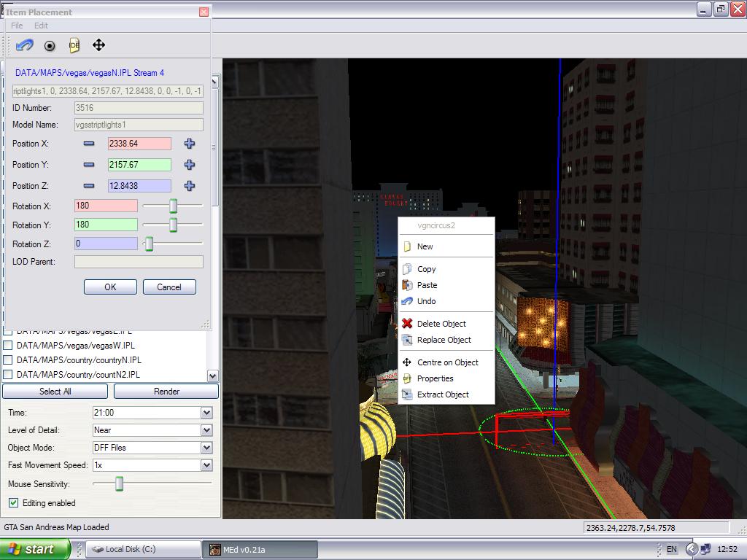Click the Rotation Y slider handle
Screen dimensions: 747x560
tap(174, 225)
